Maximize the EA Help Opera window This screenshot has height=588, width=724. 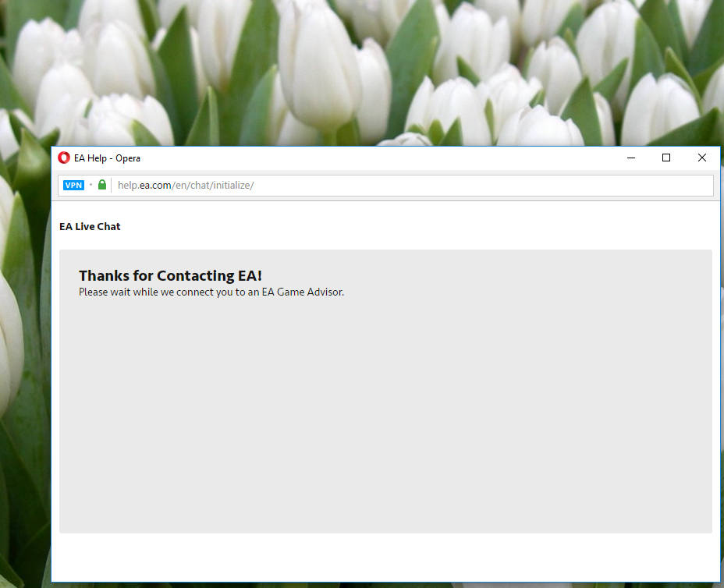click(x=665, y=158)
